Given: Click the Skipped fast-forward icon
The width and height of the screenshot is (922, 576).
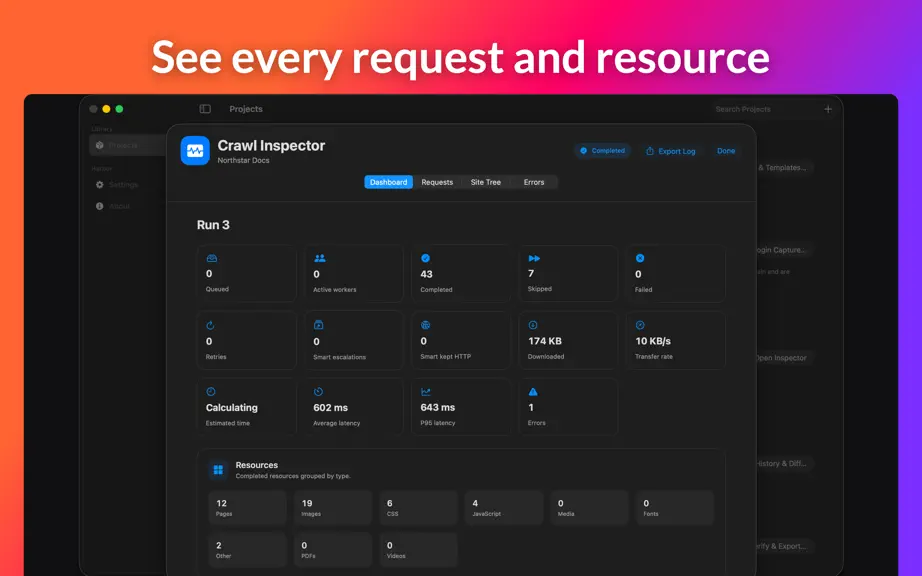Looking at the screenshot, I should [x=534, y=258].
